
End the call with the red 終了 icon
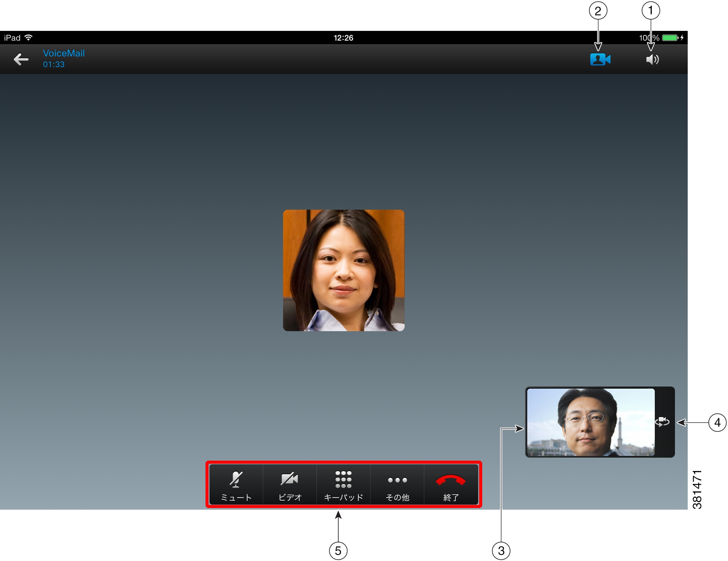(x=451, y=480)
